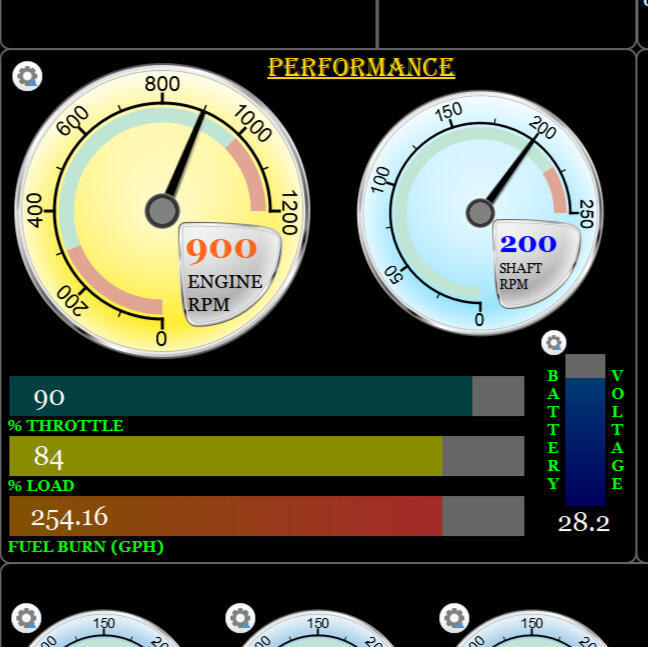Image resolution: width=648 pixels, height=647 pixels.
Task: Click the PERFORMANCE heading
Action: (361, 68)
